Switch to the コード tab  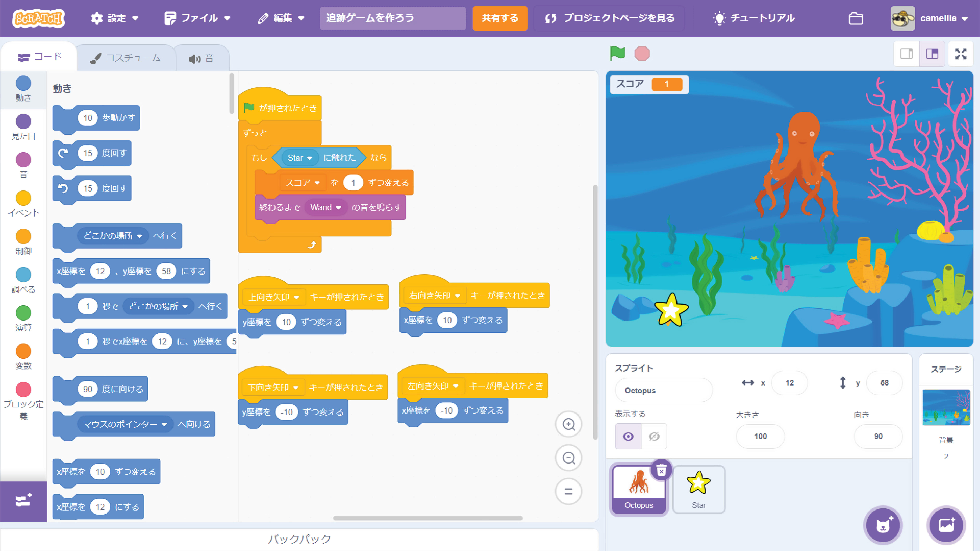pos(39,57)
